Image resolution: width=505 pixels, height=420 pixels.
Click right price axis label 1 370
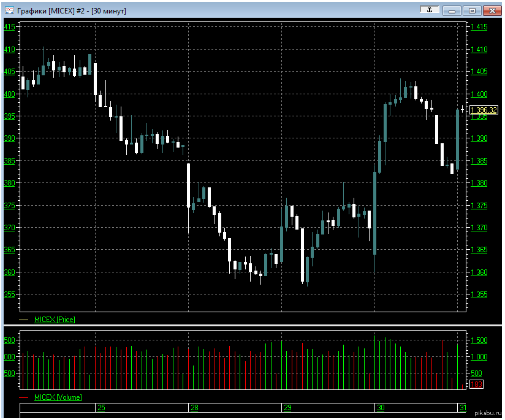coord(479,228)
